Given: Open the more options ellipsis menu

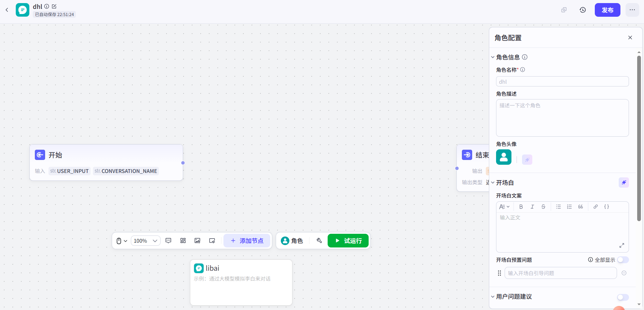Looking at the screenshot, I should click(x=632, y=10).
